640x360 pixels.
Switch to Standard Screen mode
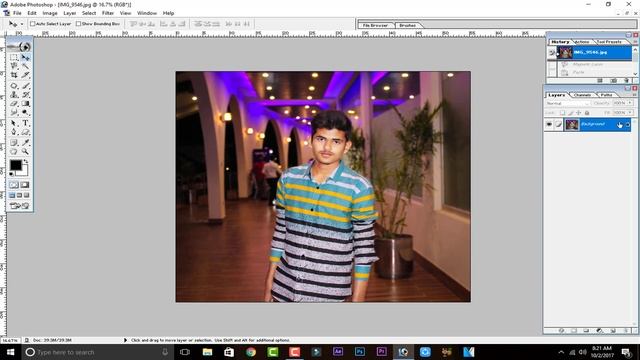[x=12, y=196]
